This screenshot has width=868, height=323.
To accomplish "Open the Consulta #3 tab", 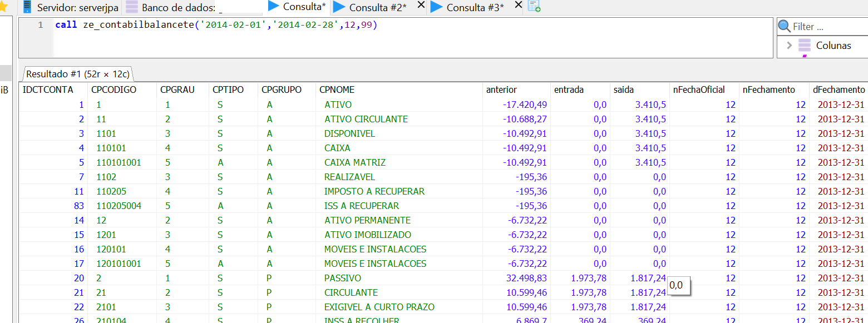I will (475, 7).
